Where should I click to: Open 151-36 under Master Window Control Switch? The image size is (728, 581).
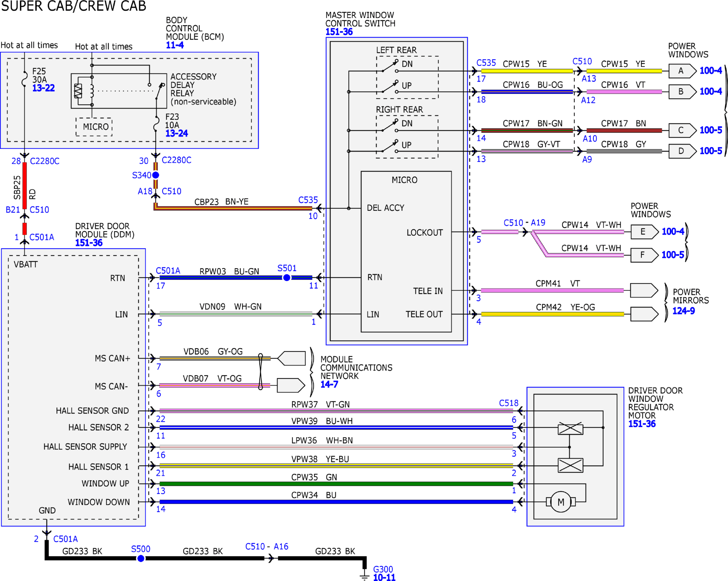tap(339, 32)
